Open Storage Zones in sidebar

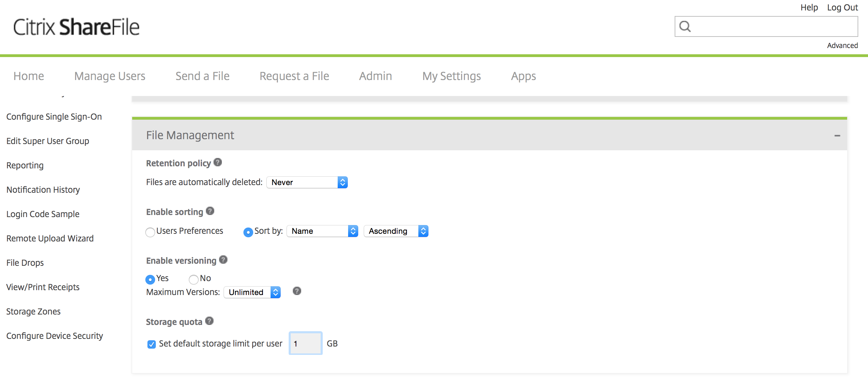[x=33, y=311]
